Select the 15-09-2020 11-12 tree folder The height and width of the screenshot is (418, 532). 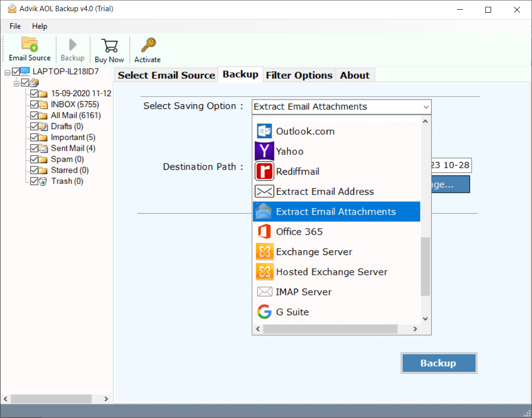point(81,93)
